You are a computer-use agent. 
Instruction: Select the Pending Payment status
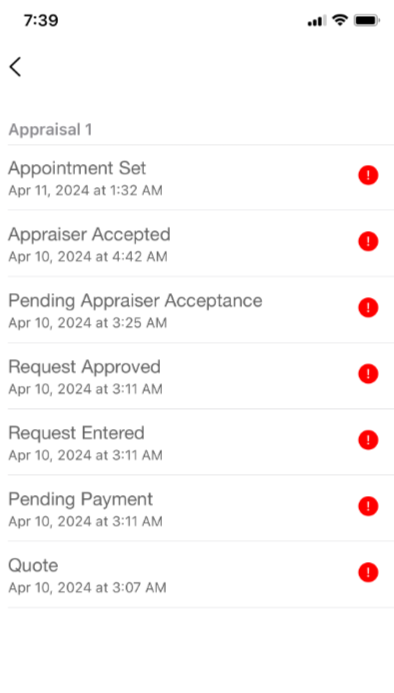point(201,508)
